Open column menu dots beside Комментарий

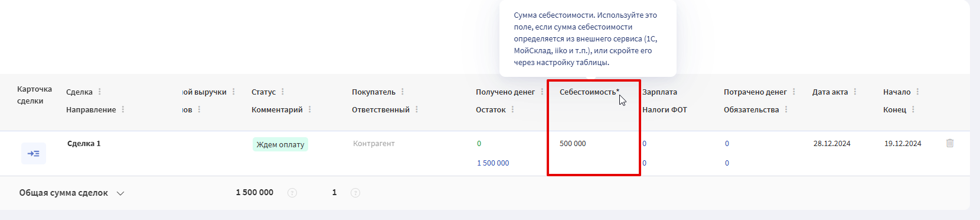[310, 109]
